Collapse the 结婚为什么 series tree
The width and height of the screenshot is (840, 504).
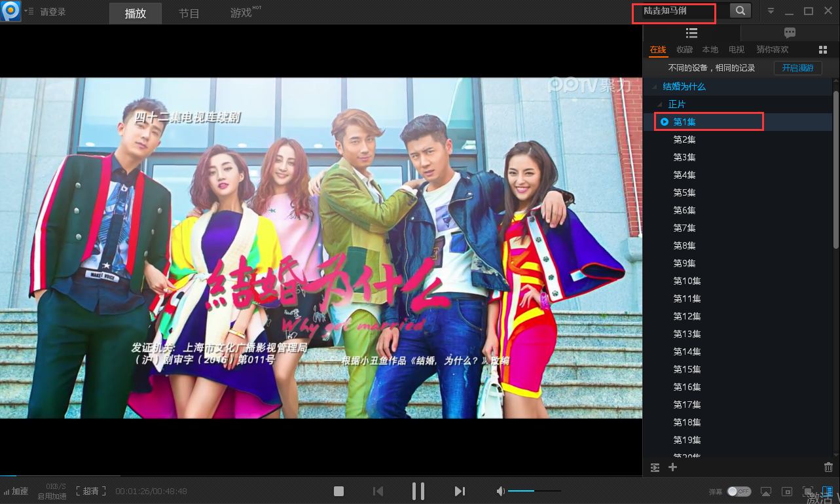coord(653,87)
